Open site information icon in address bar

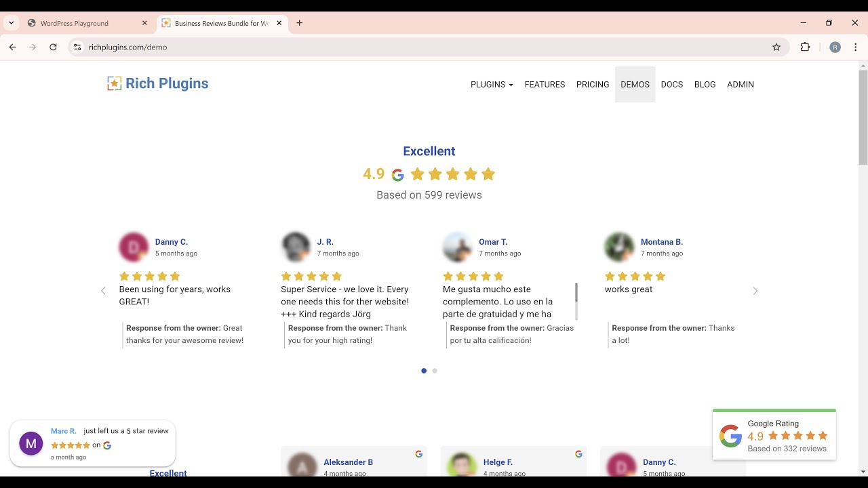77,47
